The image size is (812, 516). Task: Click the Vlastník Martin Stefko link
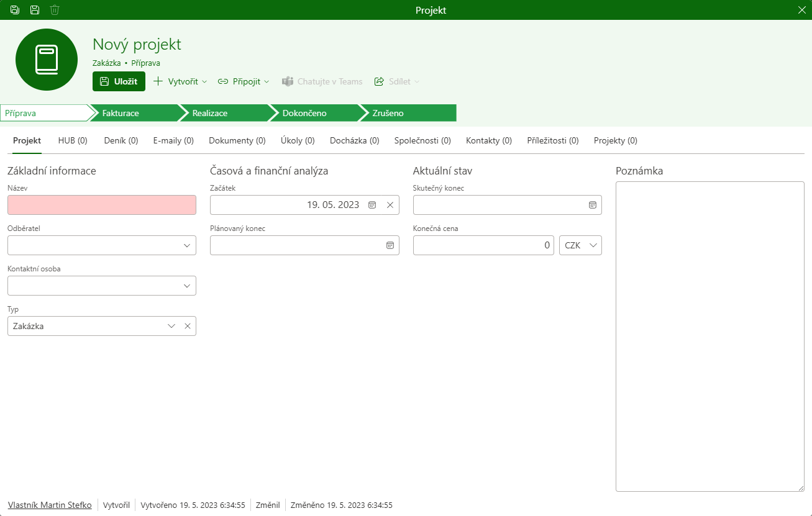[x=50, y=505]
